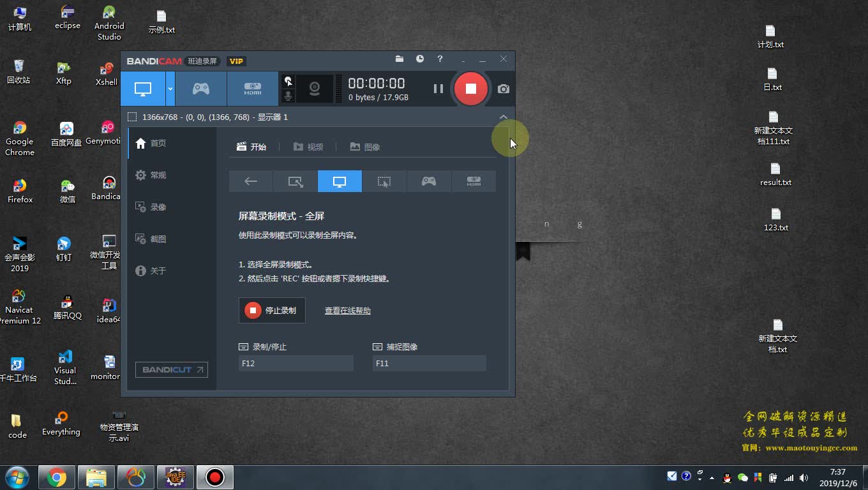The image size is (868, 490).
Task: Switch to the 视频 tab
Action: click(x=308, y=147)
